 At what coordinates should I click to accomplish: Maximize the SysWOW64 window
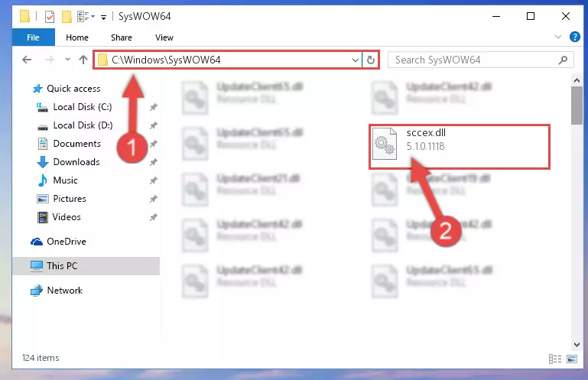(531, 17)
